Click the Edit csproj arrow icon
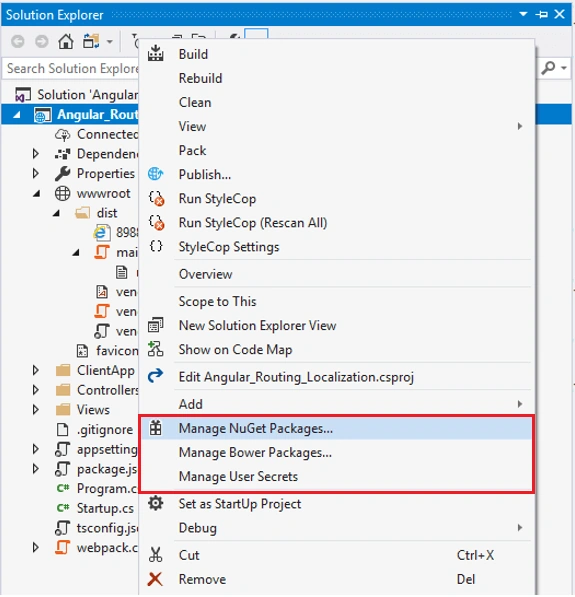Viewport: 575px width, 597px height. tap(155, 376)
